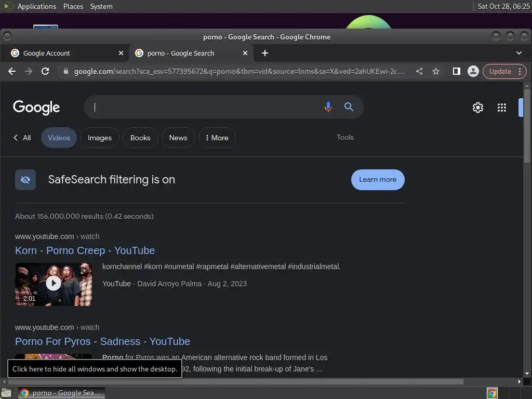Open Chrome's three-dot menu
Image resolution: width=532 pixels, height=399 pixels.
coord(520,71)
